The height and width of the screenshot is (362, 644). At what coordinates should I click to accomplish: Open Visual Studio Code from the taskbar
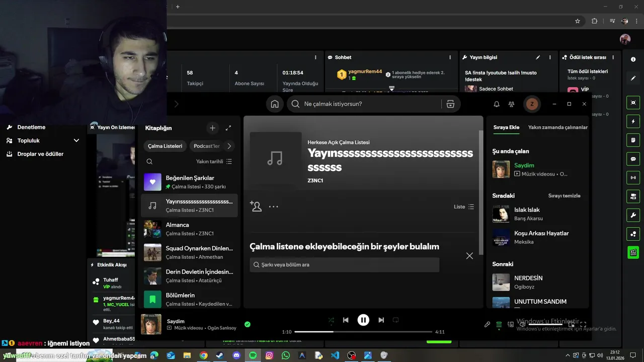(x=335, y=355)
